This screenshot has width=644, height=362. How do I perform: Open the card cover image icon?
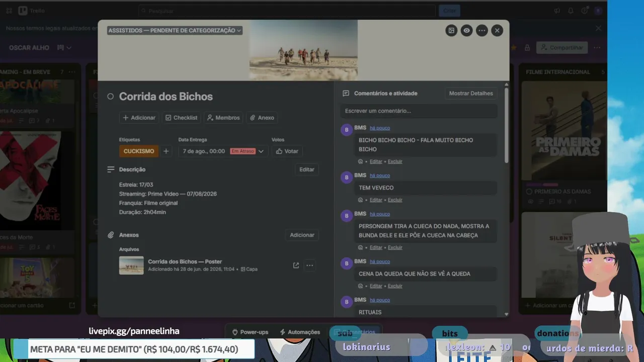coord(451,31)
